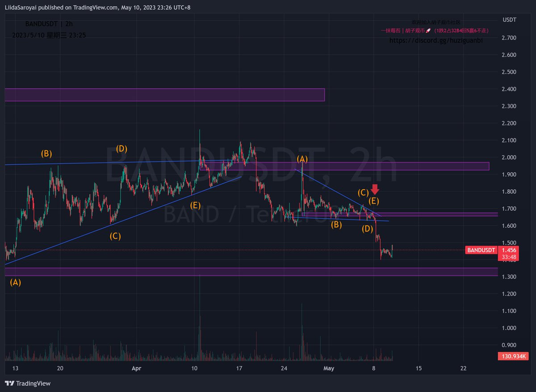Click the 2.700 price axis label
The width and height of the screenshot is (536, 392).
[509, 38]
